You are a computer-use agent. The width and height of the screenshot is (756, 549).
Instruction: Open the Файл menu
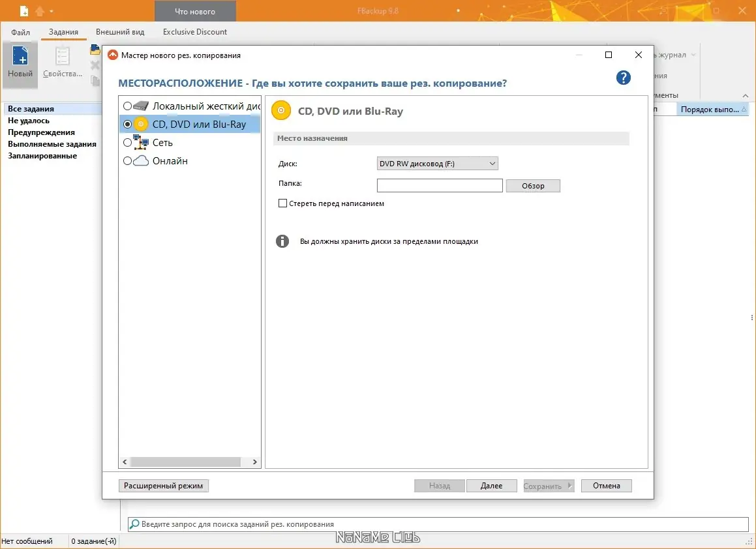coord(20,32)
